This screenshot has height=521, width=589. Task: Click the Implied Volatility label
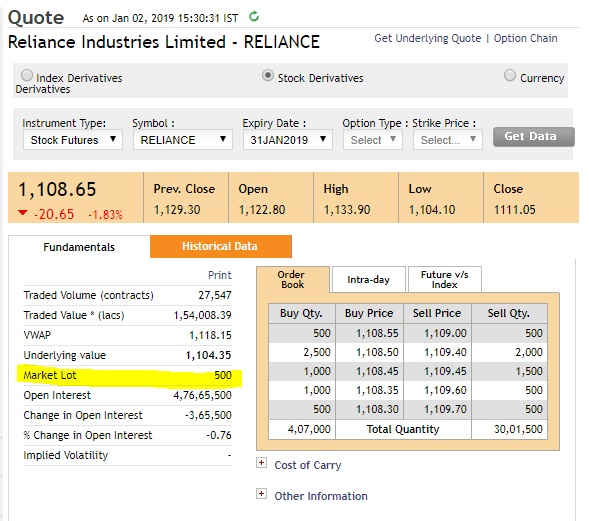click(66, 455)
